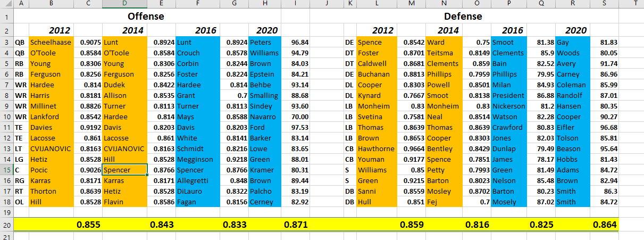644x240 pixels.
Task: Select the "Smalling" cell
Action: pyautogui.click(x=264, y=96)
